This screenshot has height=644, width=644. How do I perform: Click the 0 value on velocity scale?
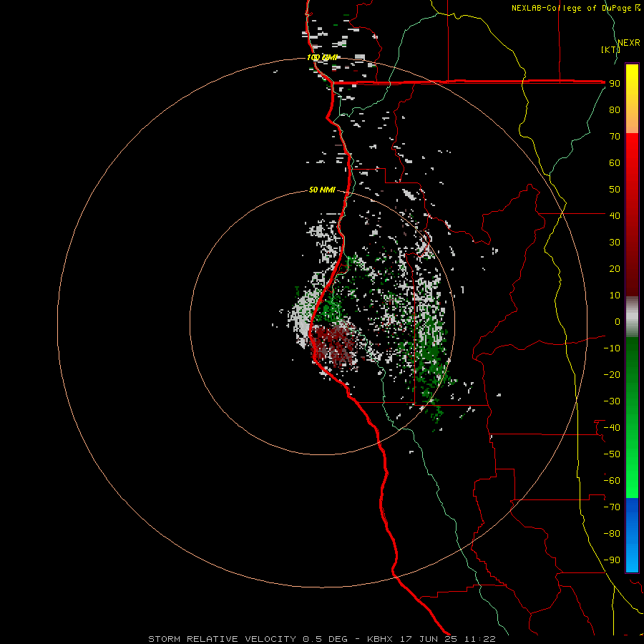618,321
